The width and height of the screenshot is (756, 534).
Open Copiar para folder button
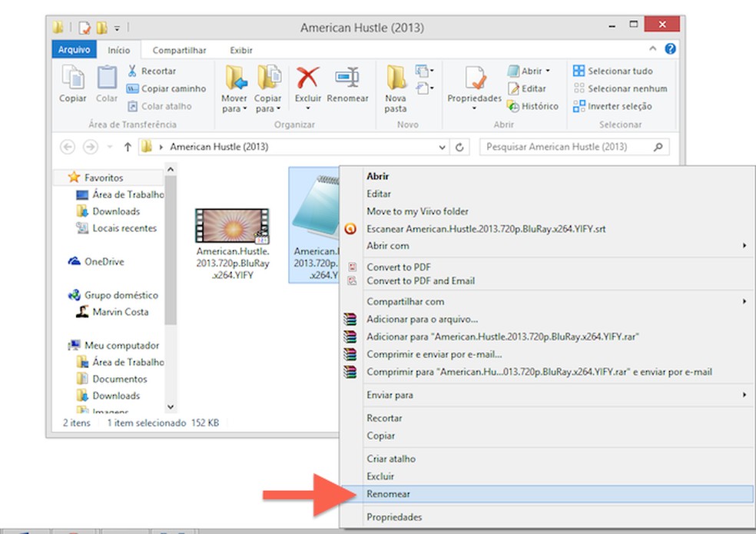click(x=268, y=89)
